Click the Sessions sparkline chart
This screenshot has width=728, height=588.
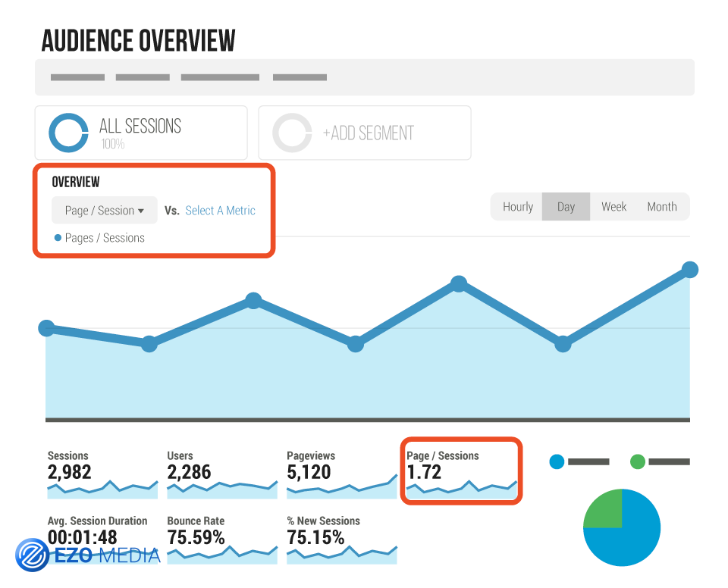click(102, 489)
